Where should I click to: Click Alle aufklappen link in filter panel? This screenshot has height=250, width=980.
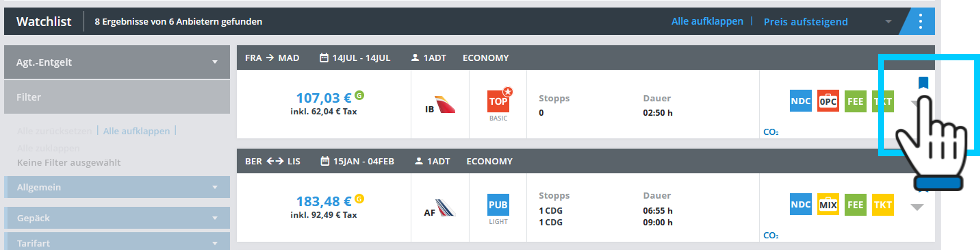point(136,131)
